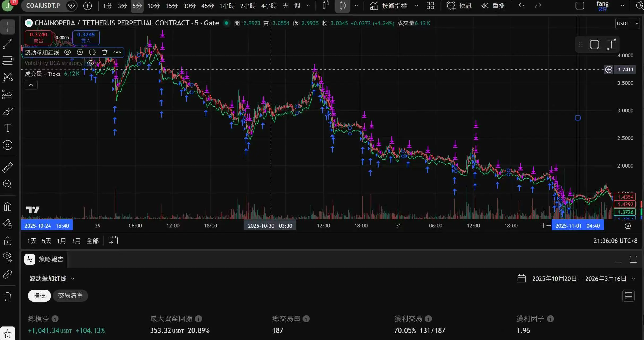Select the 15分 timeframe

171,6
